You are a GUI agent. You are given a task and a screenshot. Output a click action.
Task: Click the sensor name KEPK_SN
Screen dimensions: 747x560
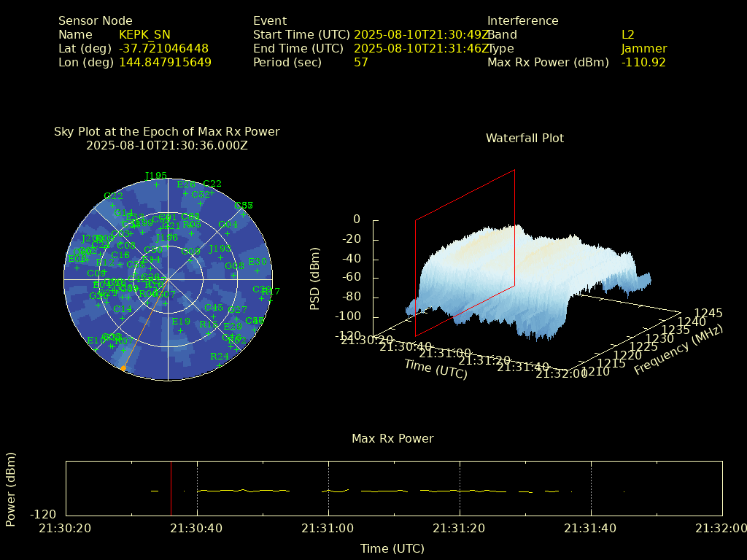tap(144, 34)
